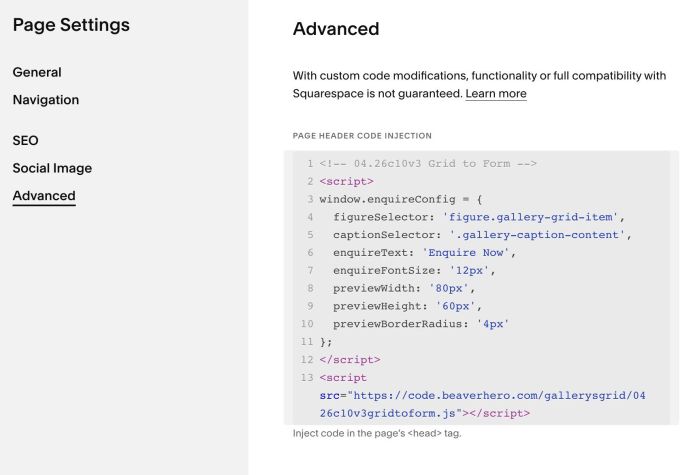Select the Advanced sidebar item
The height and width of the screenshot is (475, 700).
[x=44, y=196]
